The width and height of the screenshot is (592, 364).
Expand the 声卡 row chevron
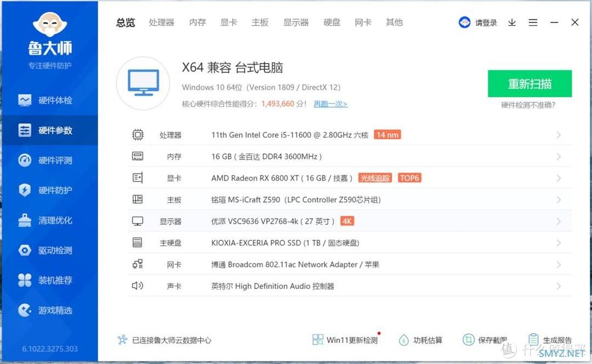559,286
